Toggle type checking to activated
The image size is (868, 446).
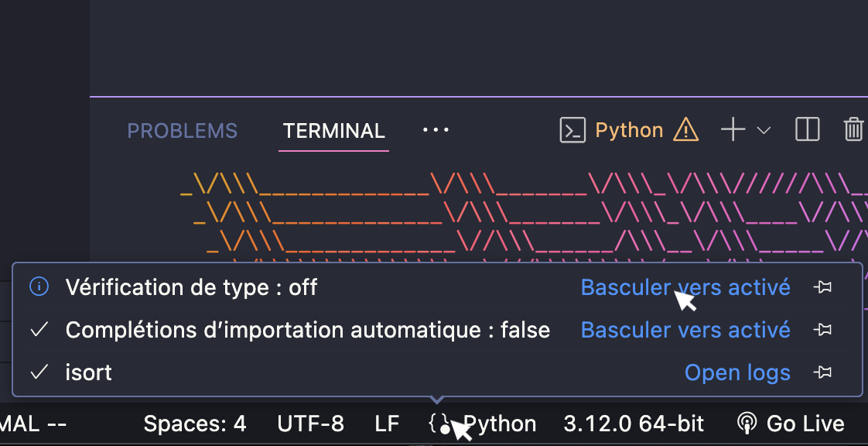click(684, 286)
